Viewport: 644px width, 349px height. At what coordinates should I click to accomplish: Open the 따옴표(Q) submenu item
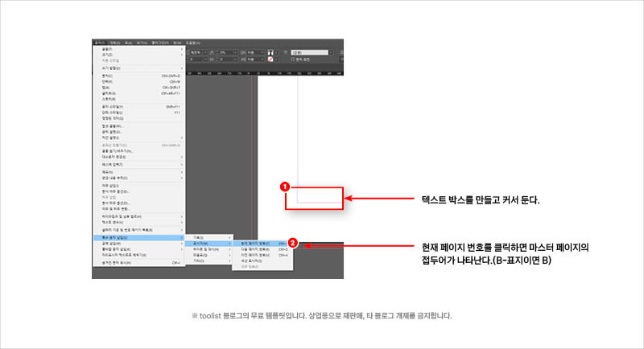(x=209, y=255)
